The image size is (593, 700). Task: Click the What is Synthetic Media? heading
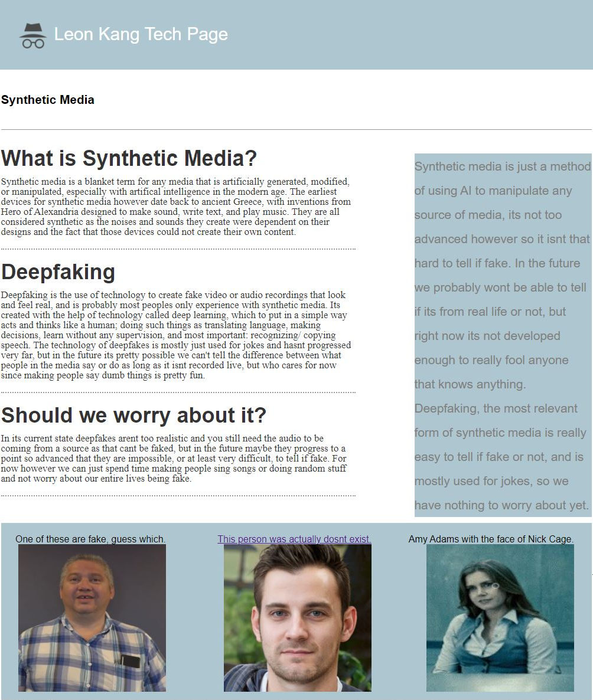129,158
